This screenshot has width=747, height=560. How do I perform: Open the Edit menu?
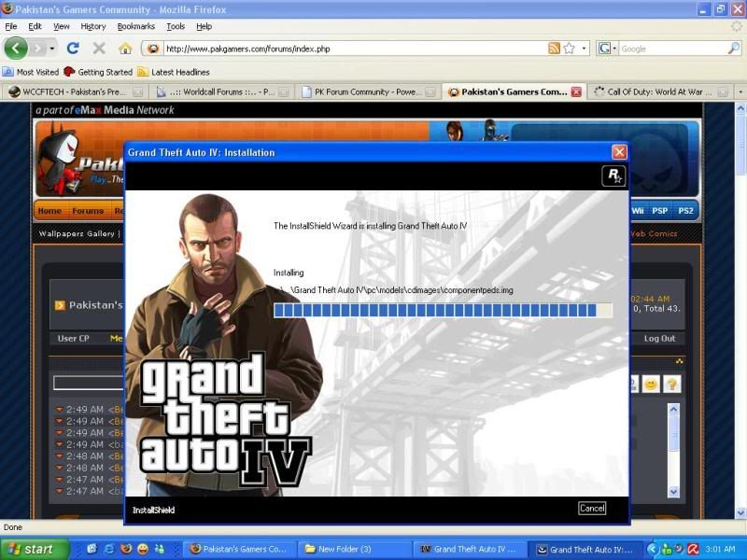pyautogui.click(x=35, y=26)
